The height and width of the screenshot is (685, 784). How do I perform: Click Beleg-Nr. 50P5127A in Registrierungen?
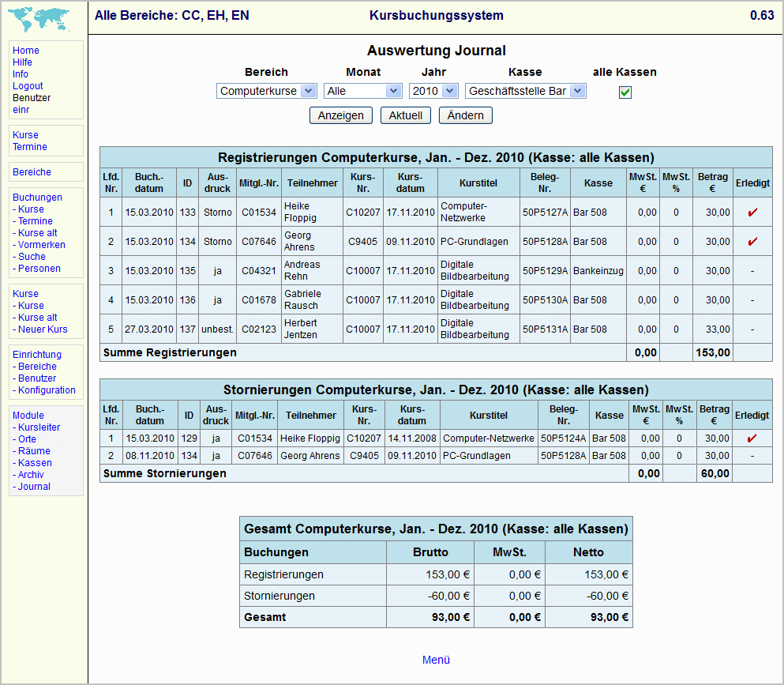point(545,213)
